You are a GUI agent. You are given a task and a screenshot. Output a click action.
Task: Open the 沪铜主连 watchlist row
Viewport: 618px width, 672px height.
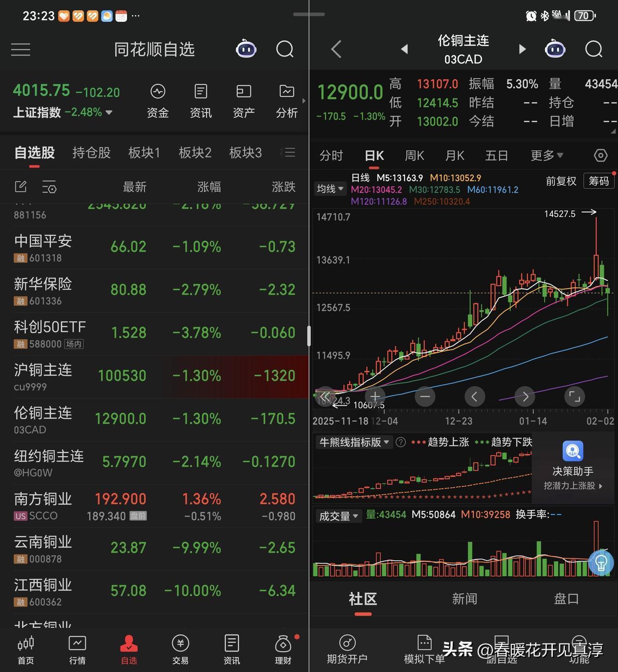click(154, 377)
